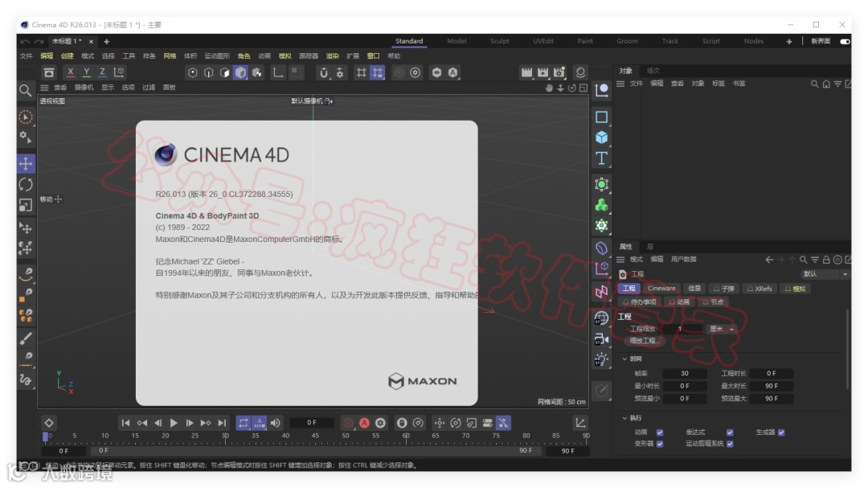Image resolution: width=868 pixels, height=488 pixels.
Task: Select the XRefs attribute tab
Action: coord(759,289)
